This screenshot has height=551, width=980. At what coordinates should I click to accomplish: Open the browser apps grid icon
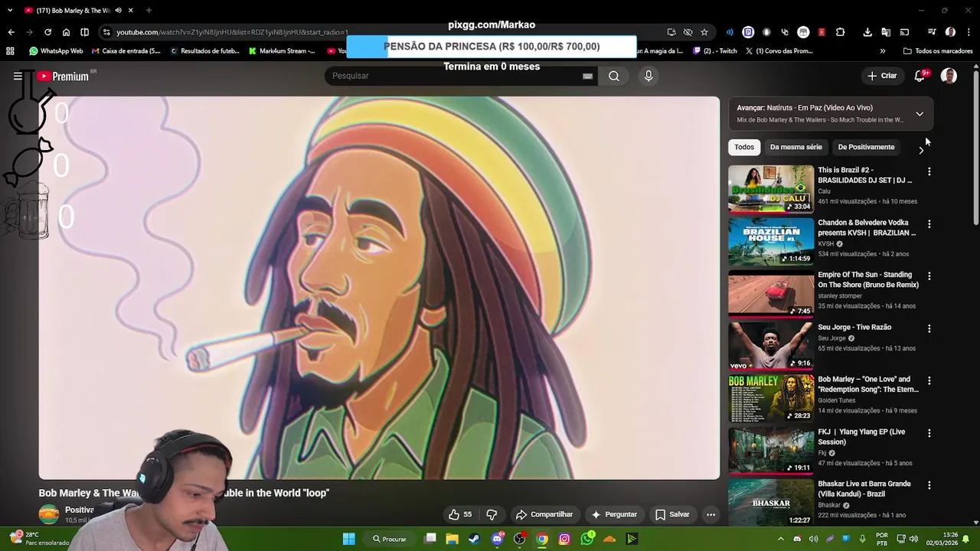(10, 51)
